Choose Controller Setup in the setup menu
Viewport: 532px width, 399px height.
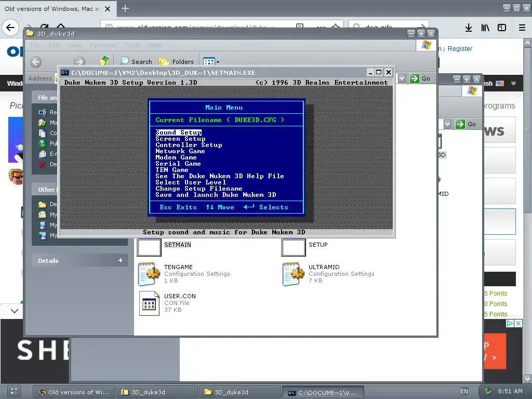189,145
